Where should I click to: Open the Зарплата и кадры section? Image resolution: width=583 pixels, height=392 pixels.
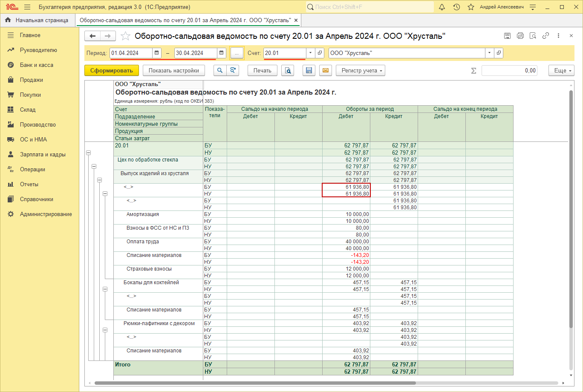pos(43,155)
